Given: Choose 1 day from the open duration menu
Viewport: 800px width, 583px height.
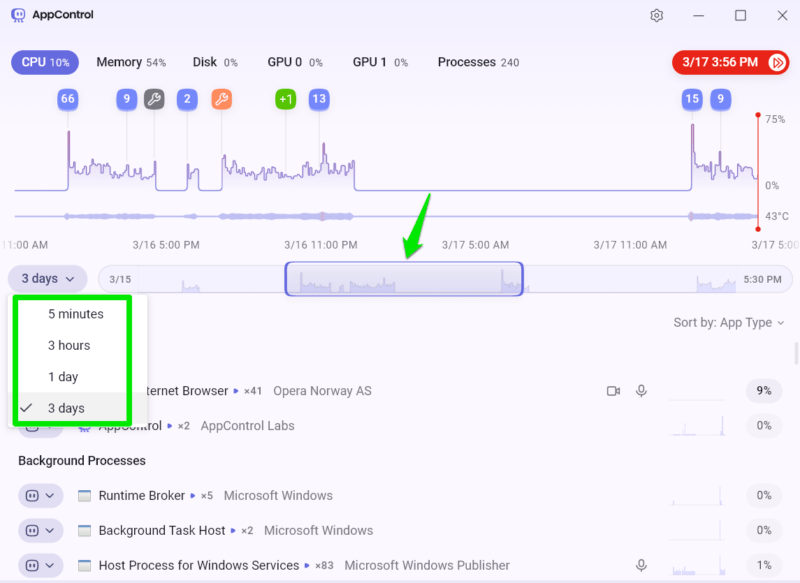Looking at the screenshot, I should 64,377.
